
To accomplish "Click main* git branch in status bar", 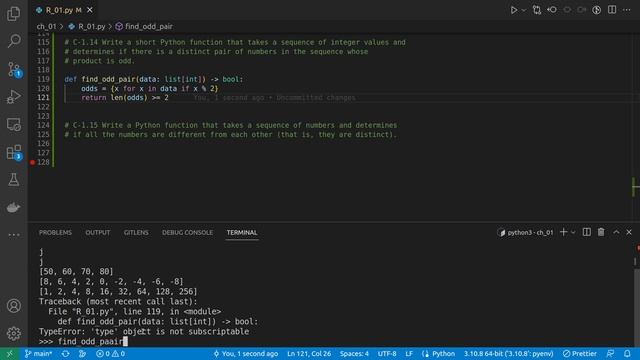I will tap(38, 354).
